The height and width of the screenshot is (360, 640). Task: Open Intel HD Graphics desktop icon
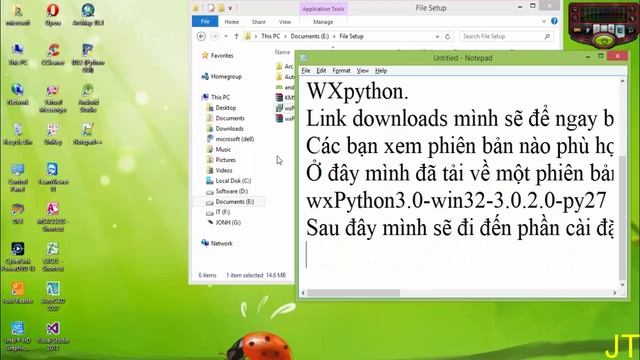click(18, 336)
